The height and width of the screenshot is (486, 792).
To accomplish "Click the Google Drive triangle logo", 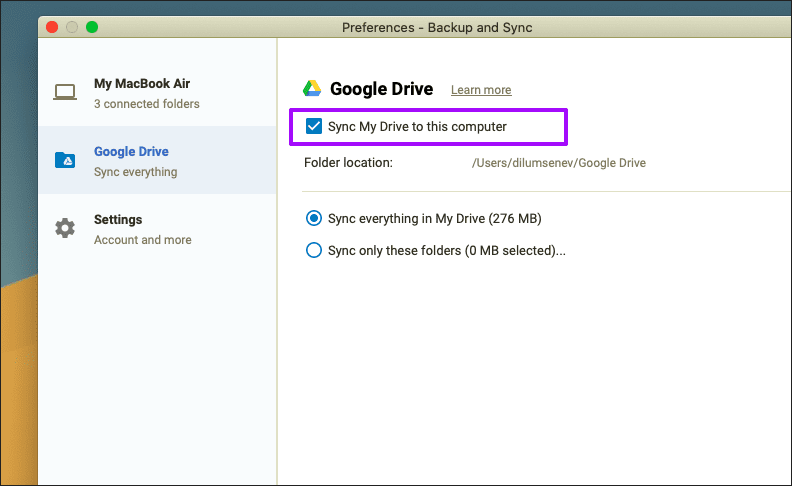I will point(312,88).
